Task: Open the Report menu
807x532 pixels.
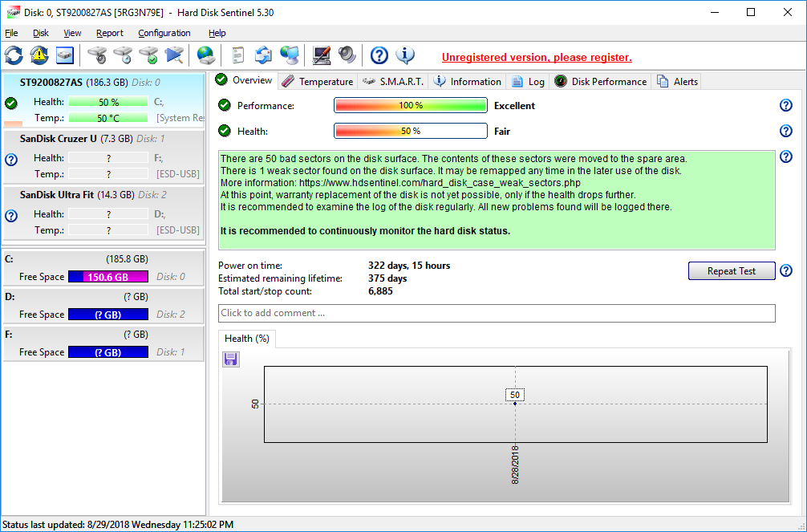Action: [x=110, y=33]
